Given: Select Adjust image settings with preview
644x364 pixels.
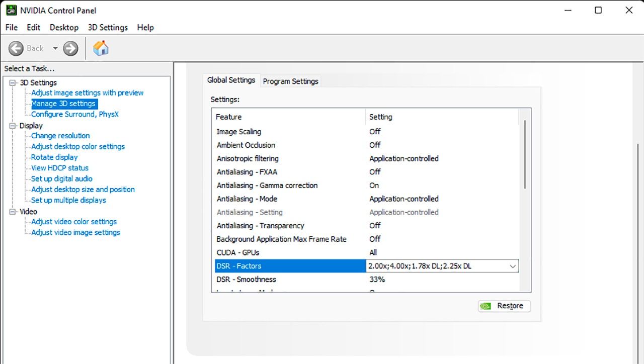Looking at the screenshot, I should 87,93.
